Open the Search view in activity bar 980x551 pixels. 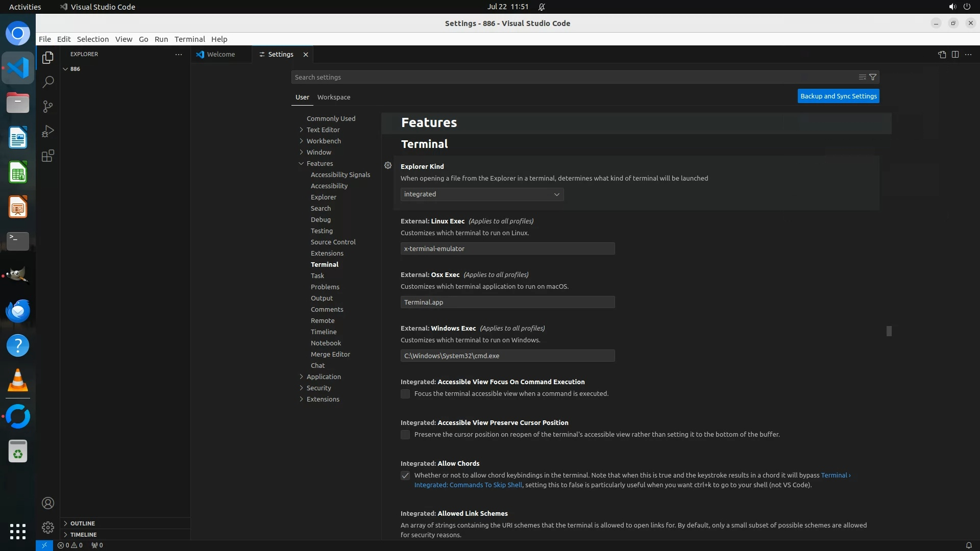point(48,82)
